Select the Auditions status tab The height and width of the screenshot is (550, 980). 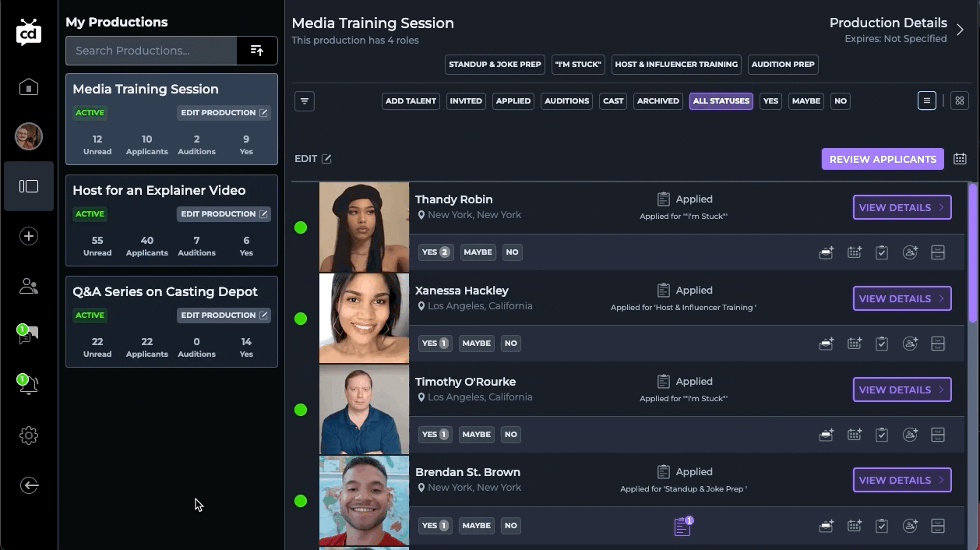(x=567, y=101)
